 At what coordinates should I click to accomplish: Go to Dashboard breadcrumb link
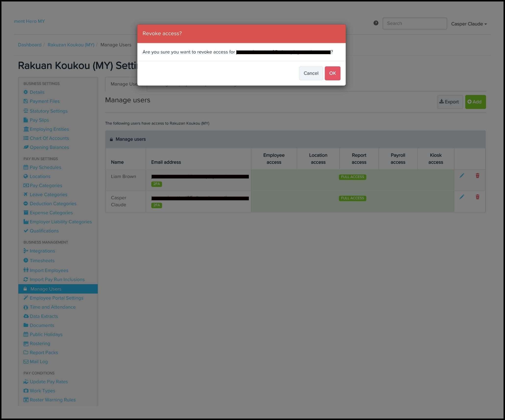pyautogui.click(x=30, y=45)
